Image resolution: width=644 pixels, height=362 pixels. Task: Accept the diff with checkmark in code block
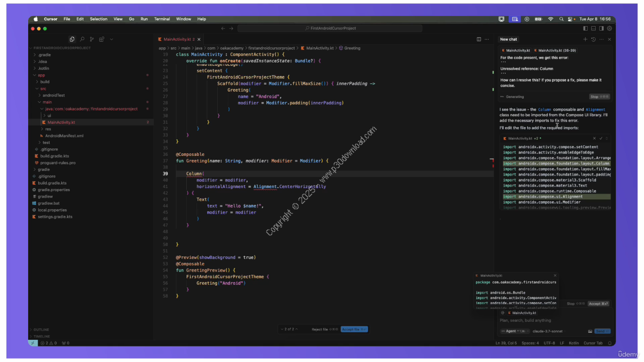[601, 138]
